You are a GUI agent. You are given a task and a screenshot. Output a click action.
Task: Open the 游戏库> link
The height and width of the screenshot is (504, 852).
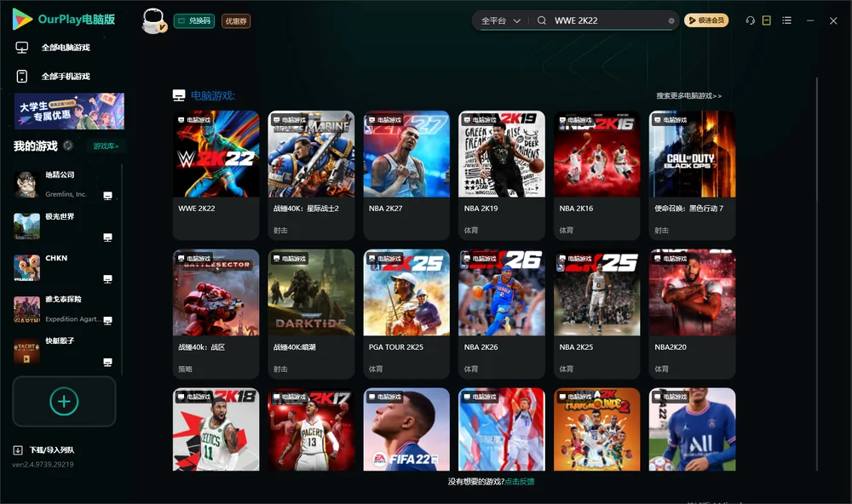[106, 146]
